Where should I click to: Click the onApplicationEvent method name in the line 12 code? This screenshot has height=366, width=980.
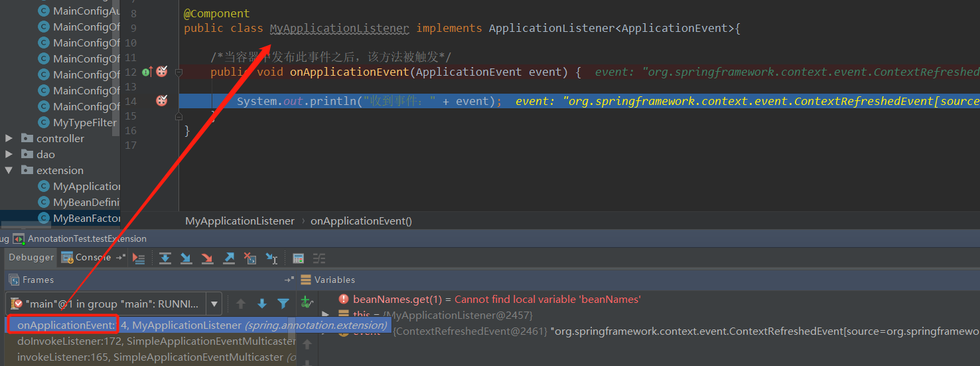[x=350, y=72]
